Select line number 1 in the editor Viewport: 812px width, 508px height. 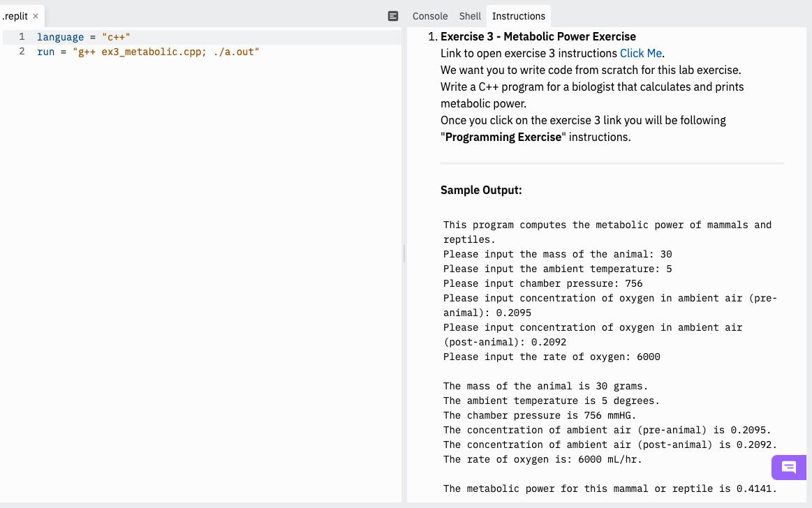[x=22, y=36]
